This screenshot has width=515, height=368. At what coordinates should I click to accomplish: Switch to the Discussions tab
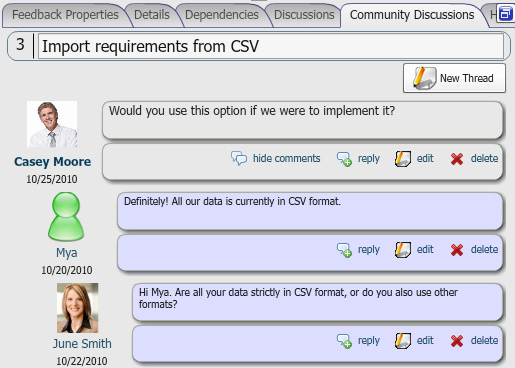tap(304, 15)
